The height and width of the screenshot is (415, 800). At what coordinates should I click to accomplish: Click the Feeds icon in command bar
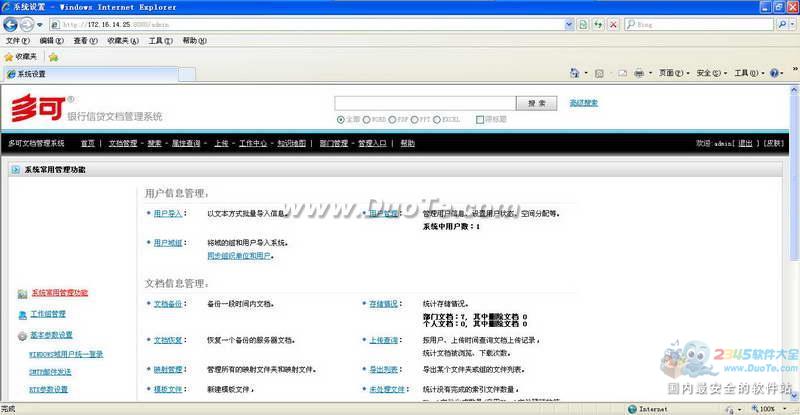(x=599, y=74)
